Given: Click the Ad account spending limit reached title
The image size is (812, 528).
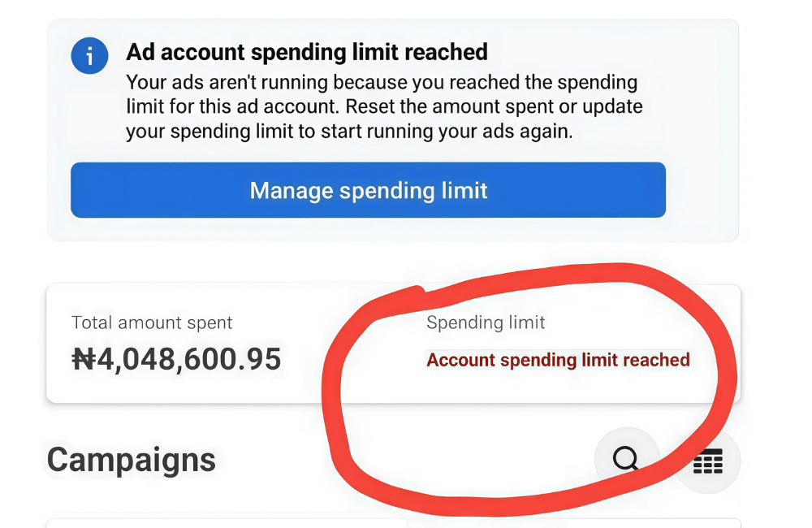Looking at the screenshot, I should (x=306, y=52).
